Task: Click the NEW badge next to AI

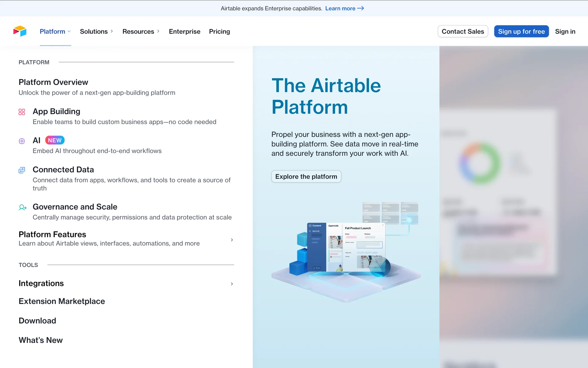Action: click(x=55, y=140)
